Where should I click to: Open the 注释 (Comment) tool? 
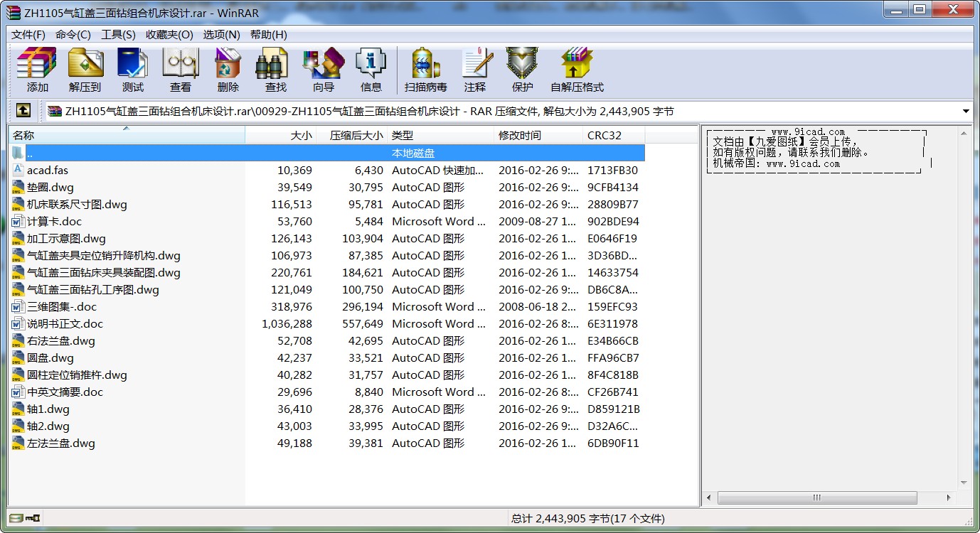click(475, 70)
